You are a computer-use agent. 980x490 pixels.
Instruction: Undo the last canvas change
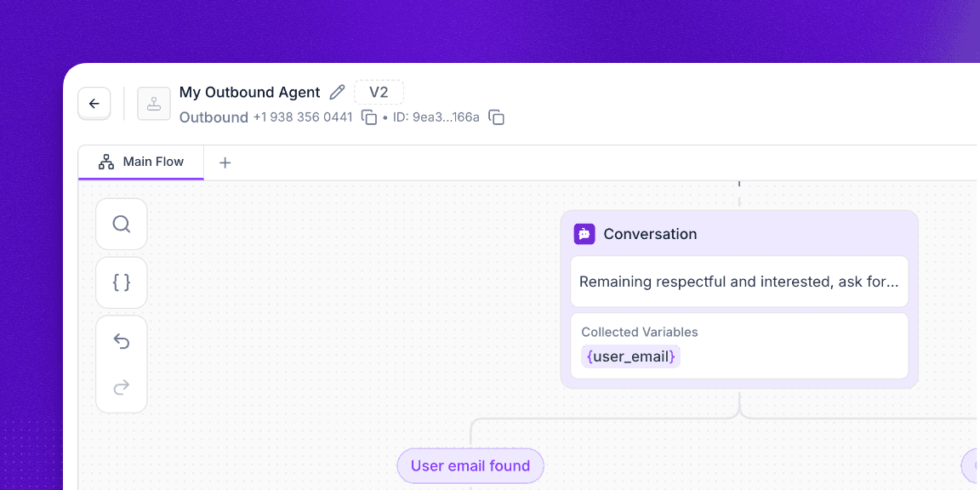[122, 341]
